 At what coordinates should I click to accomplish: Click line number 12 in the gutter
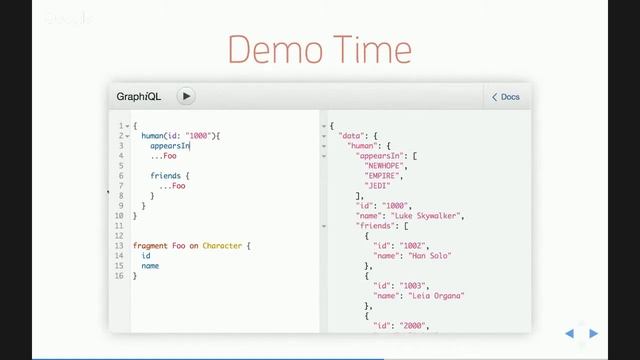point(119,236)
